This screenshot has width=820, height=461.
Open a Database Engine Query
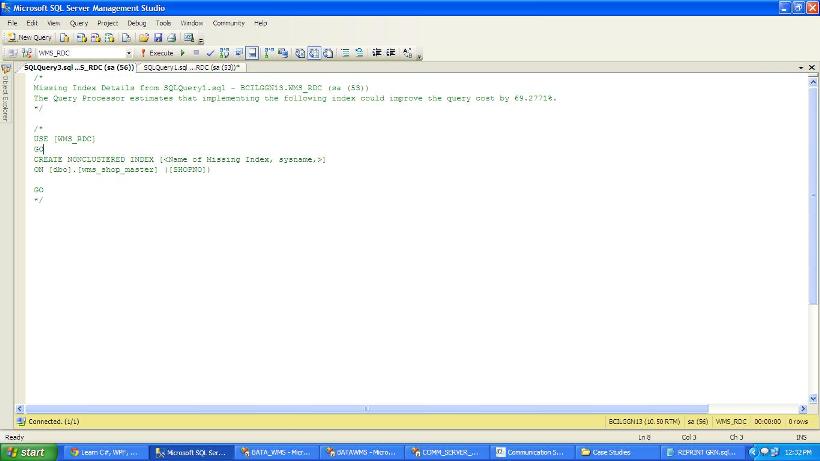coord(64,38)
